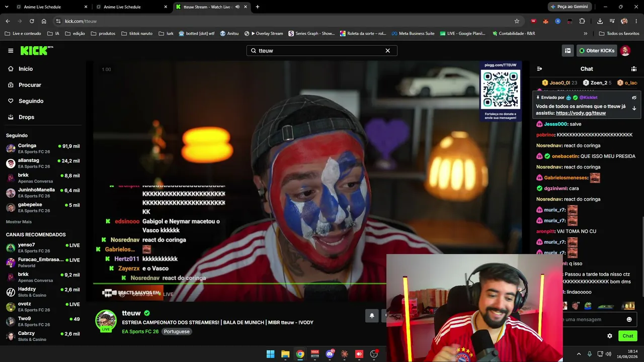Open the Coringa followed channel
644x362 pixels.
coord(43,148)
